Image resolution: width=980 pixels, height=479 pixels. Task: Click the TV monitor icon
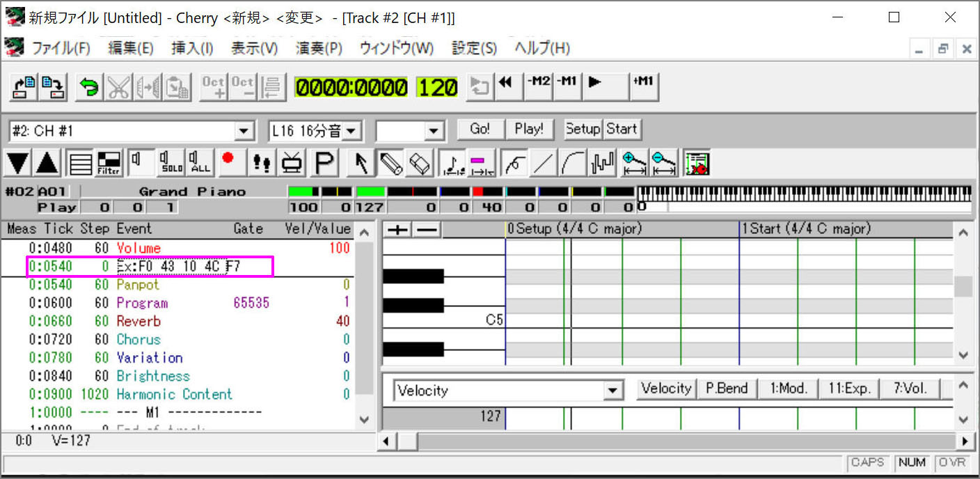click(292, 163)
